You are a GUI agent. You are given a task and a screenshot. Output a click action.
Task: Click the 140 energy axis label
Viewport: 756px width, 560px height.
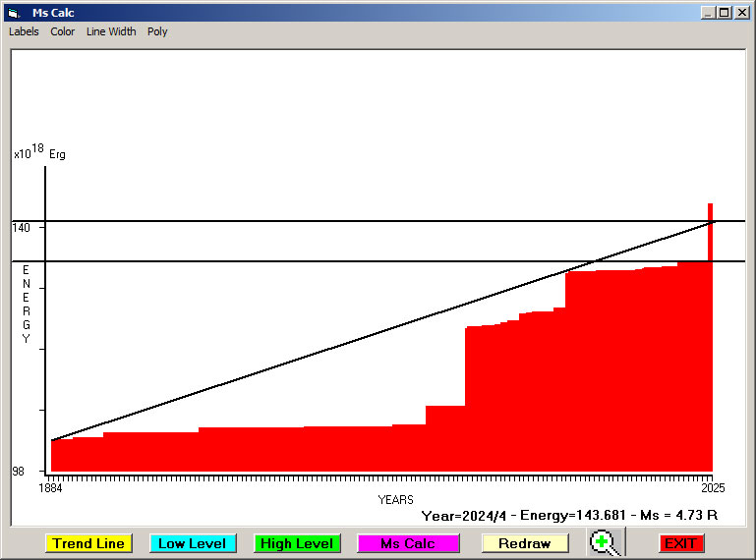pyautogui.click(x=22, y=227)
